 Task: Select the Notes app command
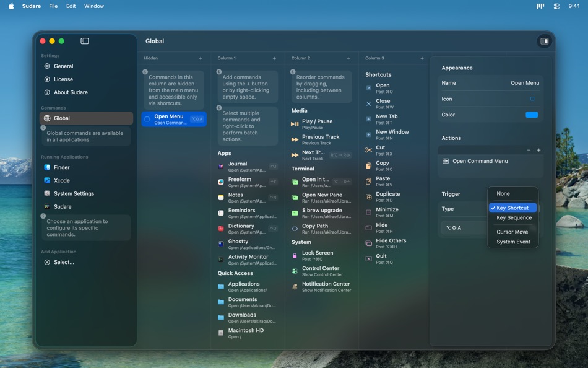pyautogui.click(x=248, y=198)
